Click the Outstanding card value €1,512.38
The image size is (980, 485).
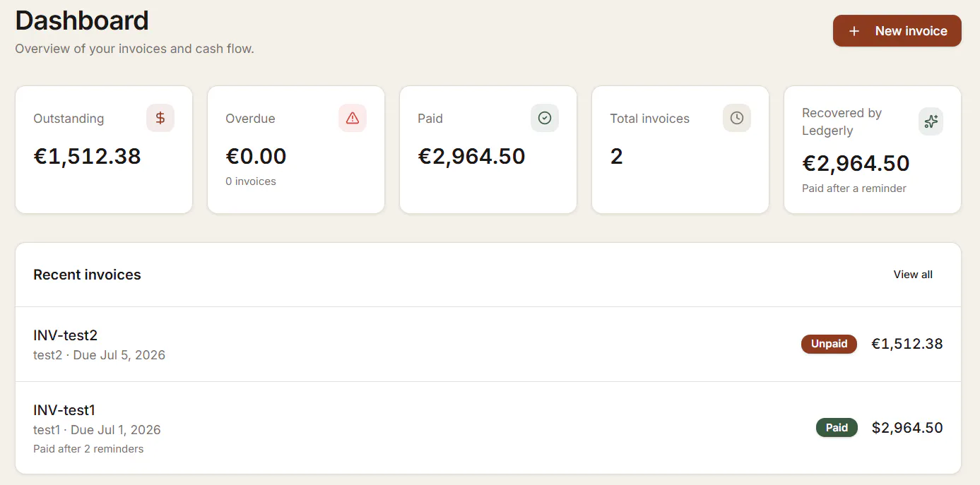click(87, 156)
